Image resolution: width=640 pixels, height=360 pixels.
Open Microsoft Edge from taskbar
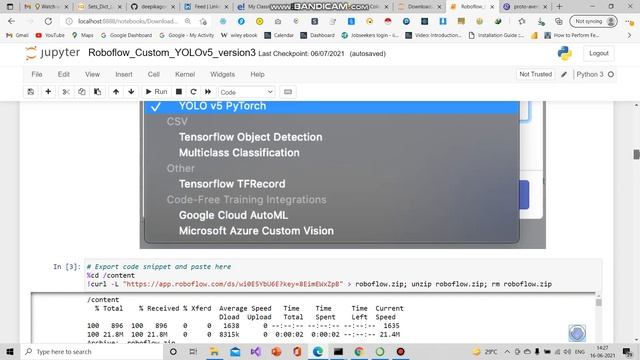coord(318,352)
